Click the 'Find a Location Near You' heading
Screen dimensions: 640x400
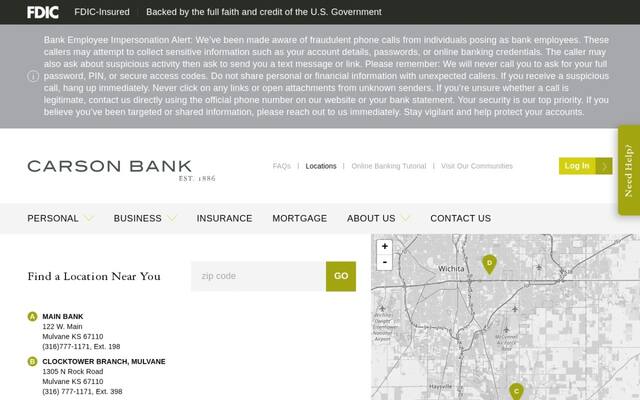pyautogui.click(x=94, y=276)
